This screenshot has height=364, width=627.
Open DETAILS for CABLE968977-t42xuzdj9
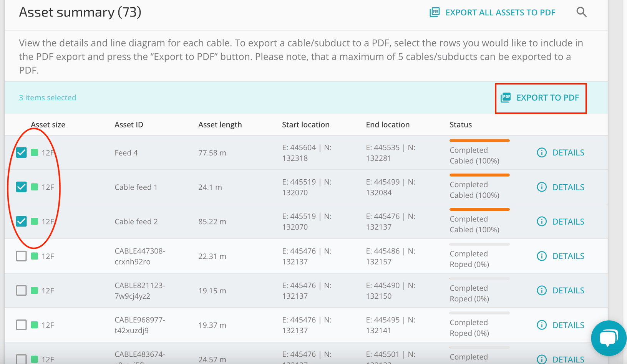point(568,325)
